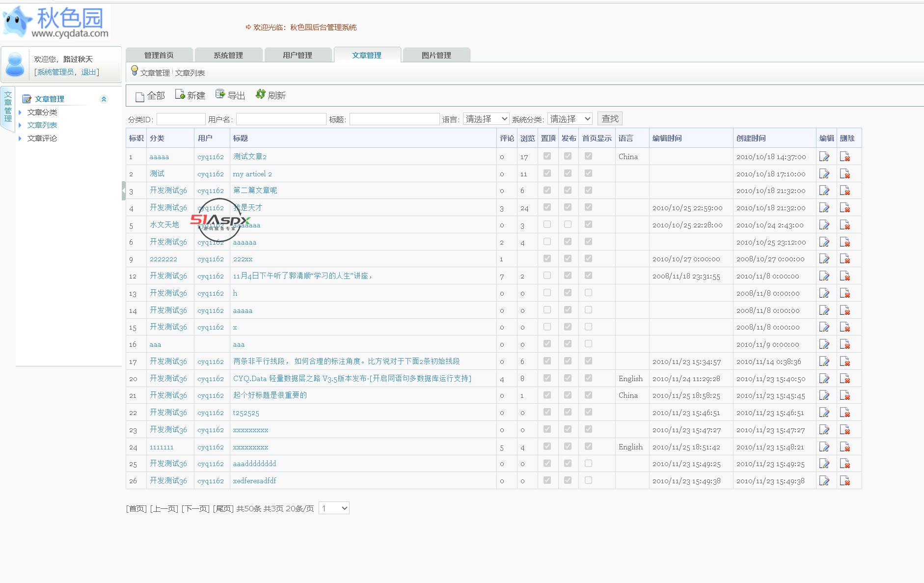Edit the article 'my articel 2'
Image resolution: width=924 pixels, height=583 pixels.
point(824,174)
